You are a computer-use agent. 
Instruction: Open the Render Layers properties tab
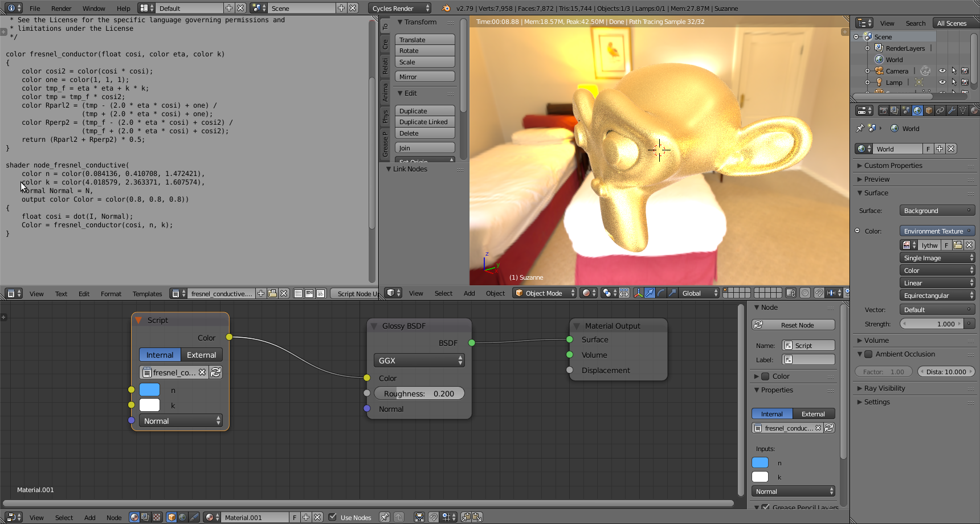pos(895,110)
